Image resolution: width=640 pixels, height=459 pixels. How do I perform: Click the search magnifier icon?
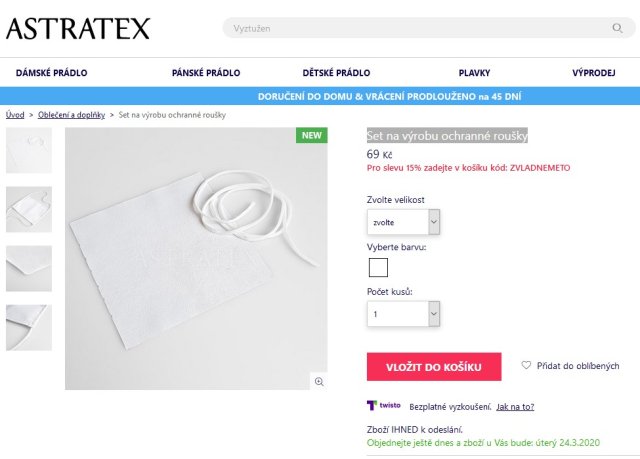click(617, 28)
